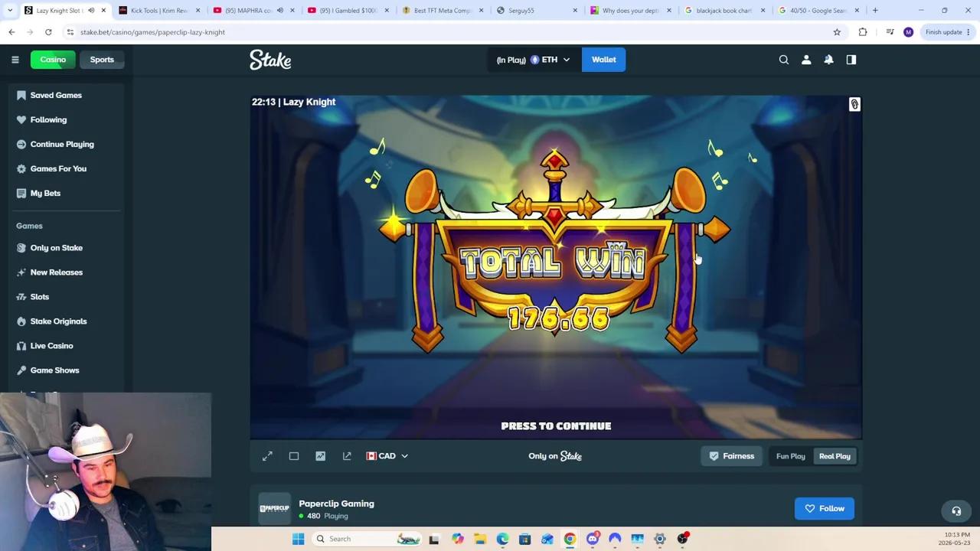
Task: Go back to previous page
Action: point(11,32)
